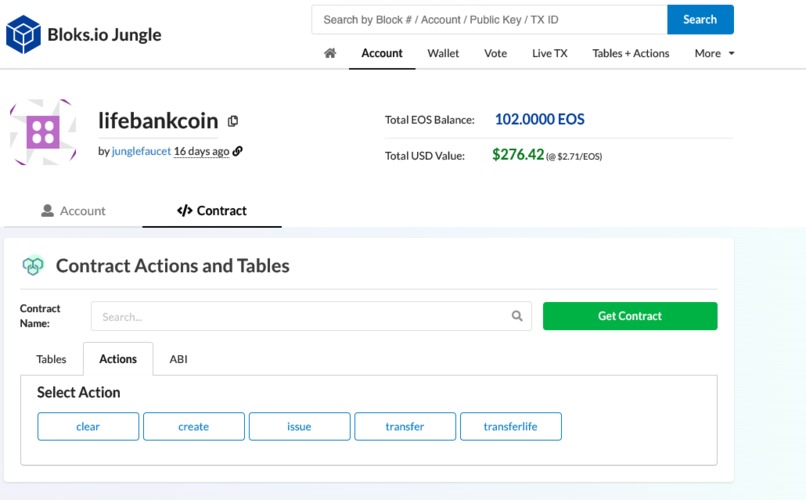The image size is (806, 500).
Task: Select the clear action
Action: coord(88,427)
